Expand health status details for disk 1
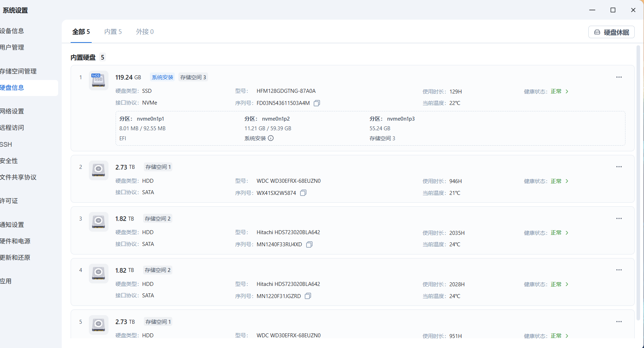Screen dimensions: 644x348 [567, 92]
